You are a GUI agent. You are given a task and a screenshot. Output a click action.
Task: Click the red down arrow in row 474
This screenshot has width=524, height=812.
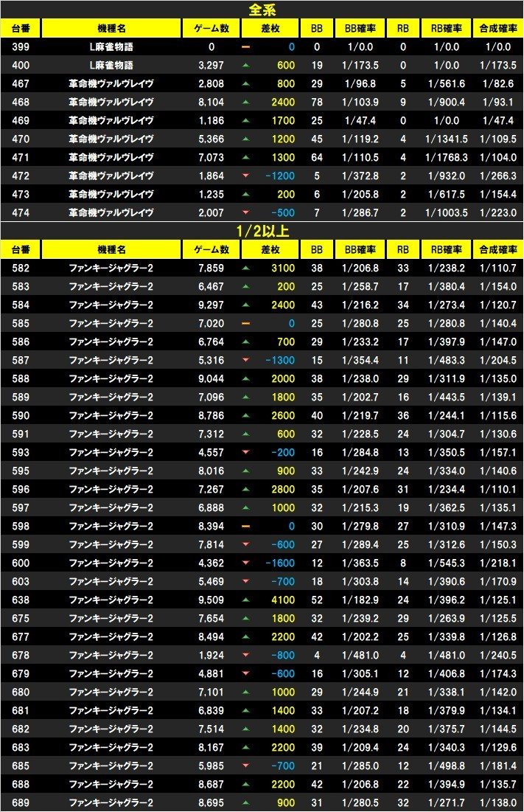pos(245,213)
